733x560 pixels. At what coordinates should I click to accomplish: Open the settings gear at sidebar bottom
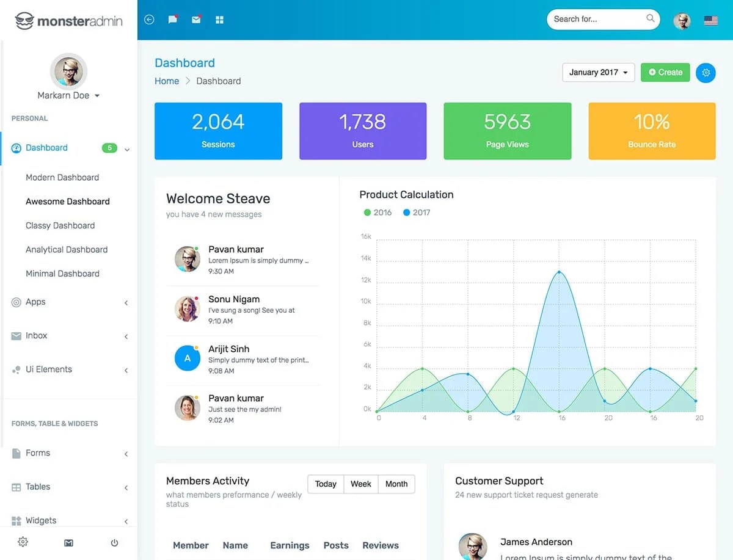click(23, 542)
